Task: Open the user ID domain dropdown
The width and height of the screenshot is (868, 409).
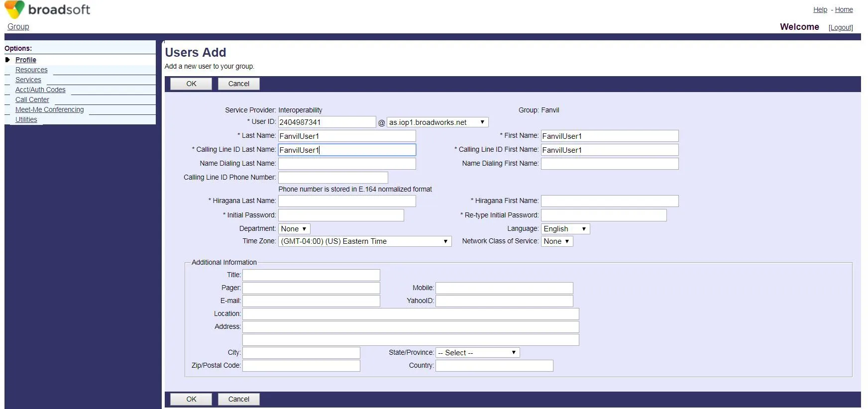Action: [437, 122]
